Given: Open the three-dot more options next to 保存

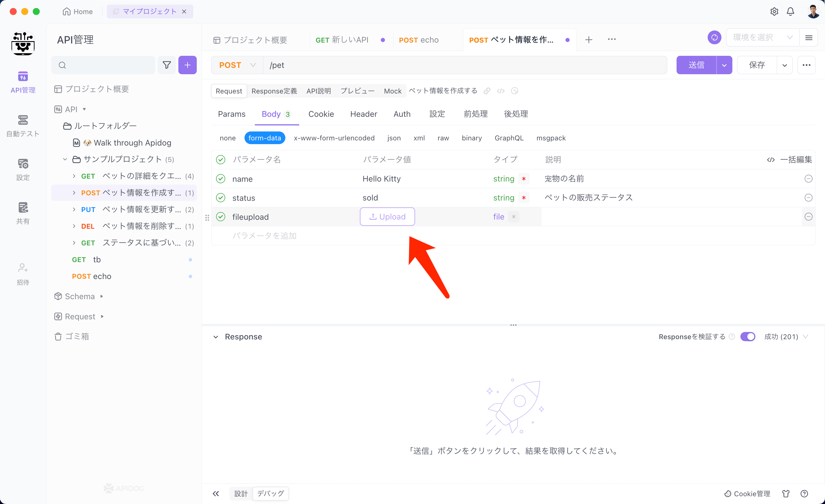Looking at the screenshot, I should tap(806, 65).
